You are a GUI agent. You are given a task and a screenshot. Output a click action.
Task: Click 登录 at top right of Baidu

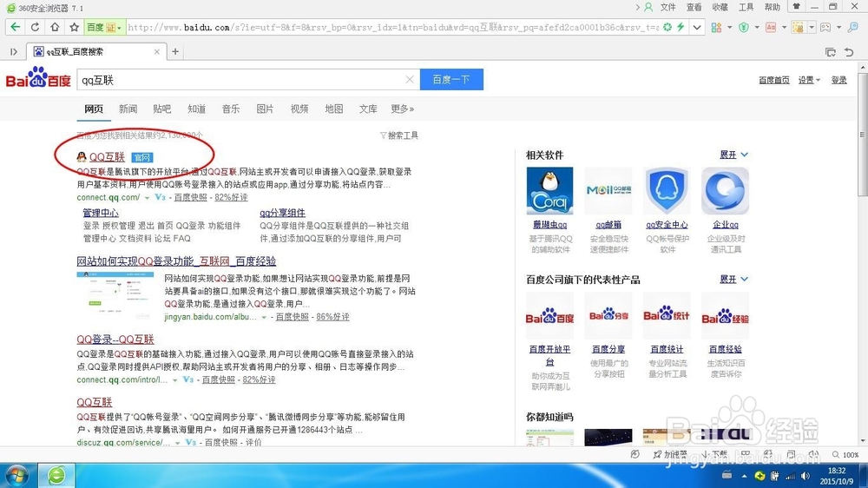pyautogui.click(x=838, y=80)
